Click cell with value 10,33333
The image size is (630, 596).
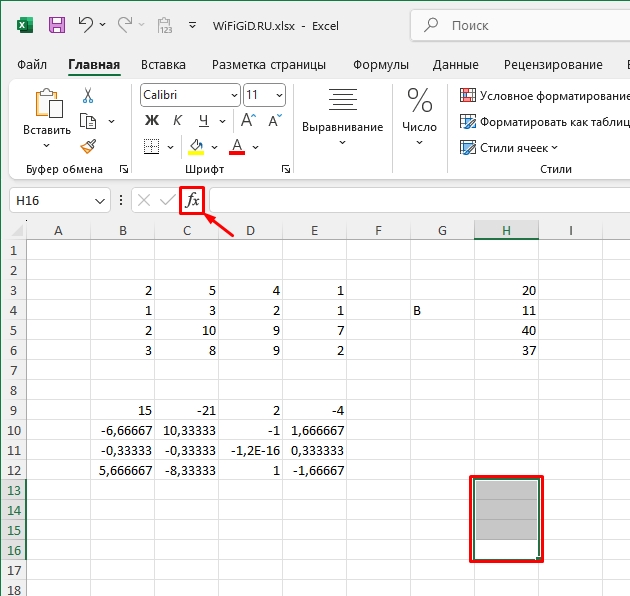click(186, 430)
